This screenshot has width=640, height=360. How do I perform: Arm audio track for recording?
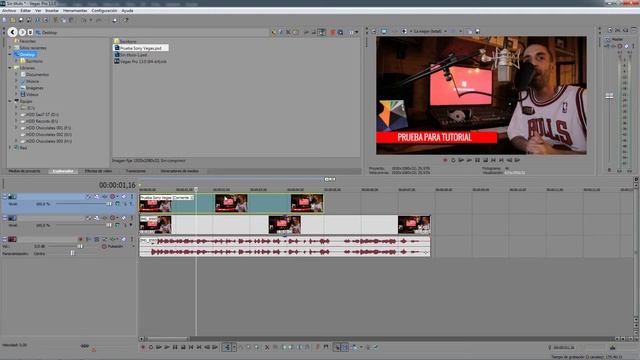pyautogui.click(x=80, y=239)
